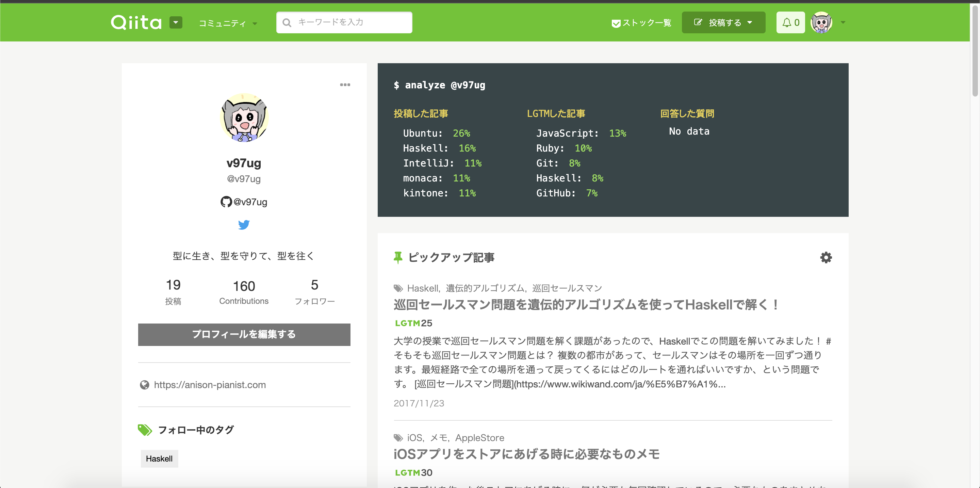This screenshot has width=980, height=488.
Task: Open pickup articles settings gear
Action: pyautogui.click(x=826, y=258)
